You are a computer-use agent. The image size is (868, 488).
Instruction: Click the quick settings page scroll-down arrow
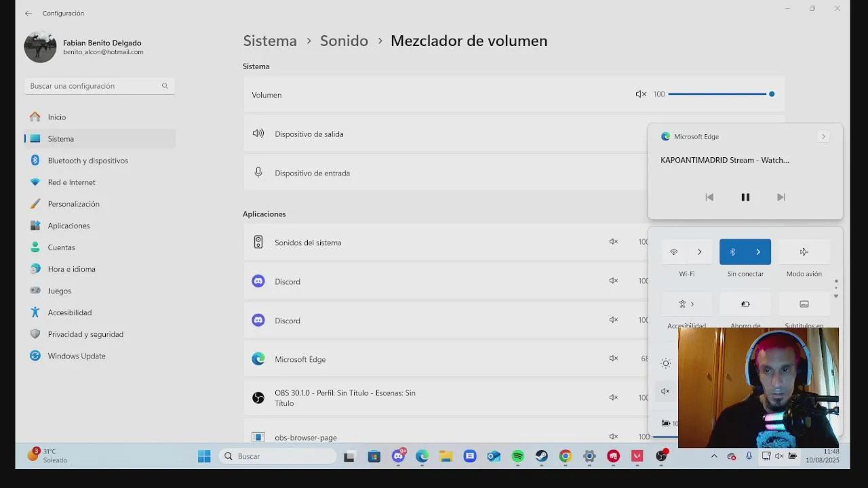836,296
